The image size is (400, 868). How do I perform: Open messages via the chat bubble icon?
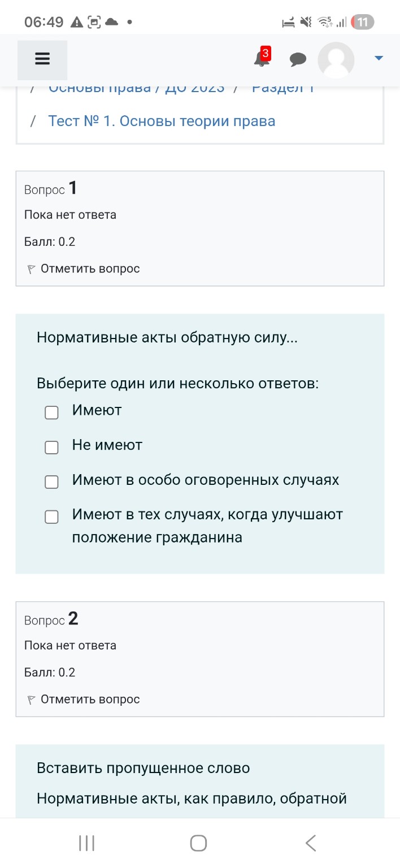click(298, 59)
